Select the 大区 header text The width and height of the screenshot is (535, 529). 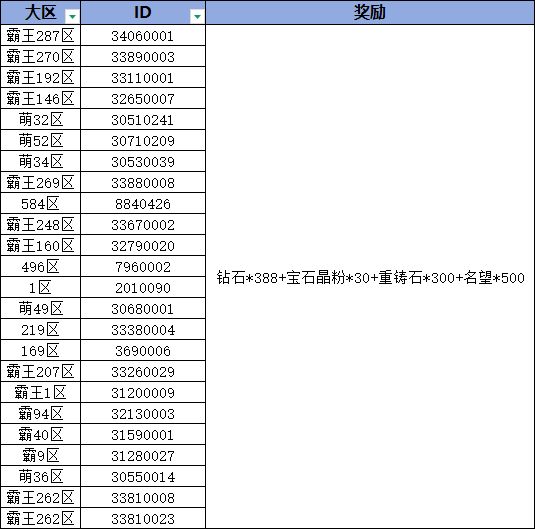[41, 13]
